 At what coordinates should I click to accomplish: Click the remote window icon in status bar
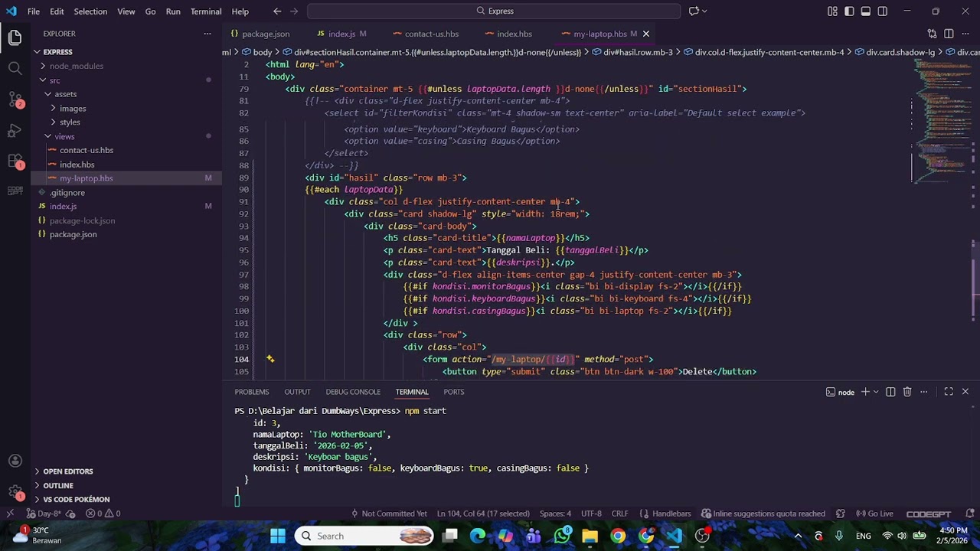(10, 514)
